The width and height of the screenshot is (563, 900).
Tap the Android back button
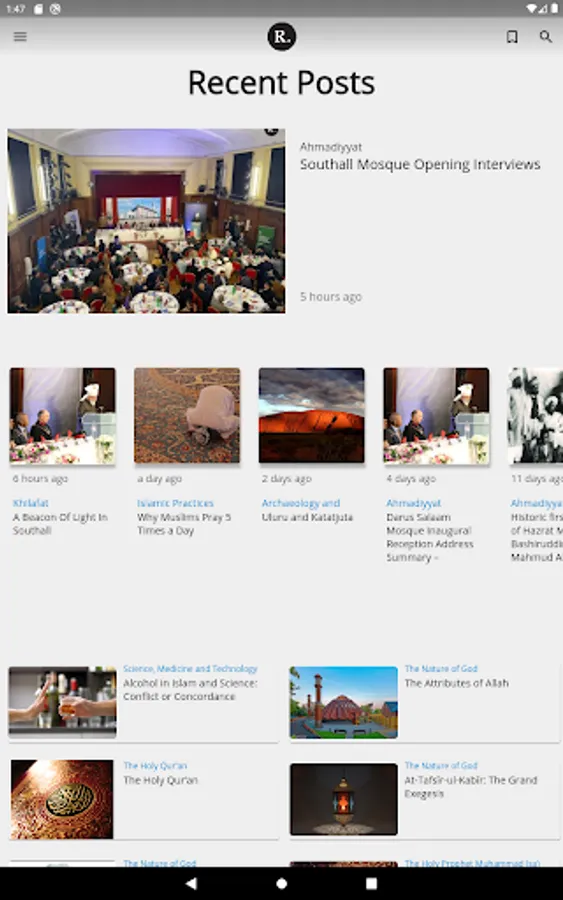[x=191, y=883]
